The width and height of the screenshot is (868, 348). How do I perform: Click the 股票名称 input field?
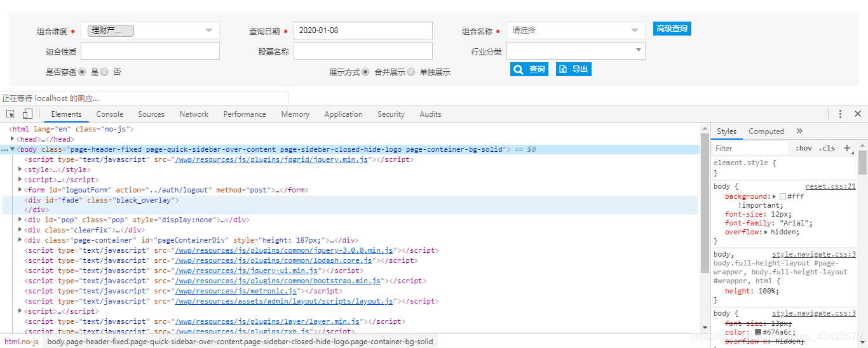tap(363, 51)
